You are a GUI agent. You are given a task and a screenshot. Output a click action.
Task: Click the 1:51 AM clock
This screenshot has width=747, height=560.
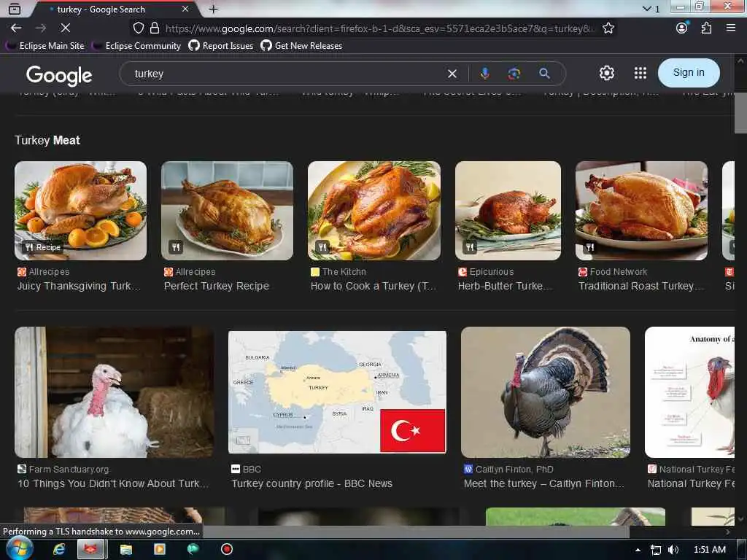coord(709,550)
